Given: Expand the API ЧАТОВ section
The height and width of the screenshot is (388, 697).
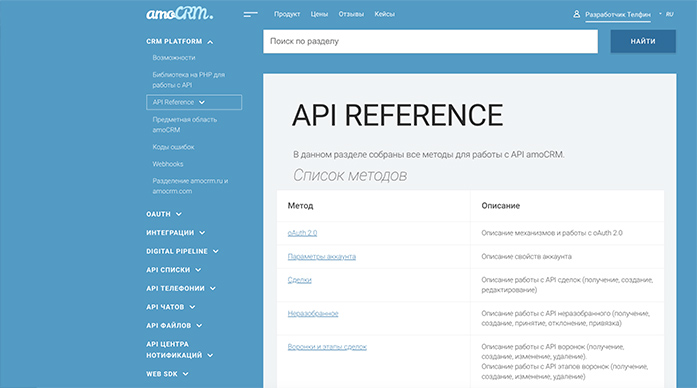Looking at the screenshot, I should coord(171,307).
